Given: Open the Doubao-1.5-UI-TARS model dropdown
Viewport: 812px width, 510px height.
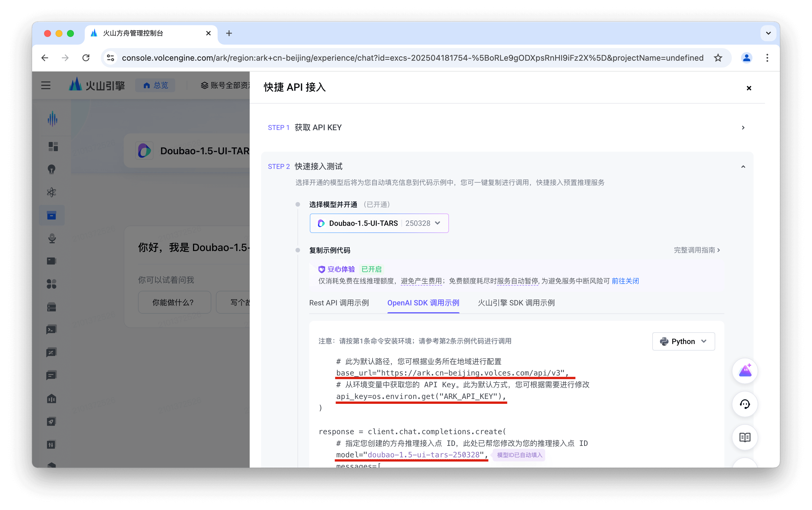Looking at the screenshot, I should click(x=379, y=223).
